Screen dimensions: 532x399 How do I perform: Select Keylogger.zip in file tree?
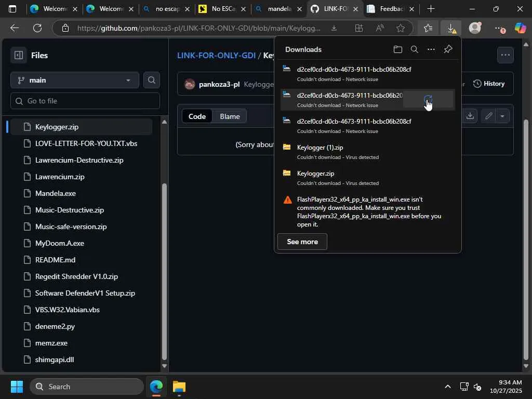point(81,127)
